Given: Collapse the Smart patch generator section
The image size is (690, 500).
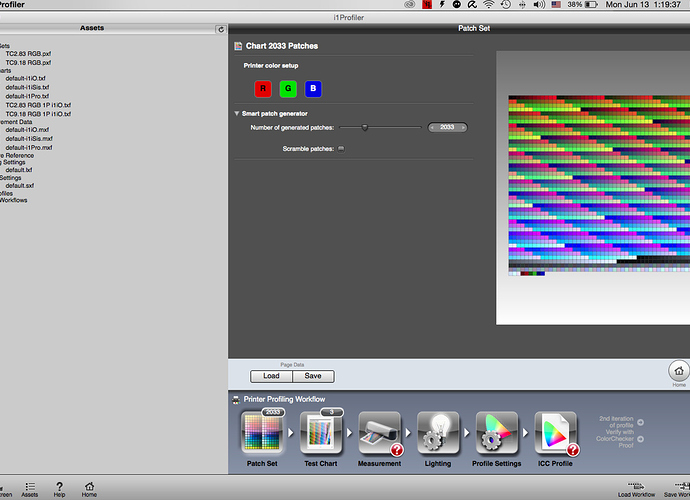Looking at the screenshot, I should [x=237, y=114].
